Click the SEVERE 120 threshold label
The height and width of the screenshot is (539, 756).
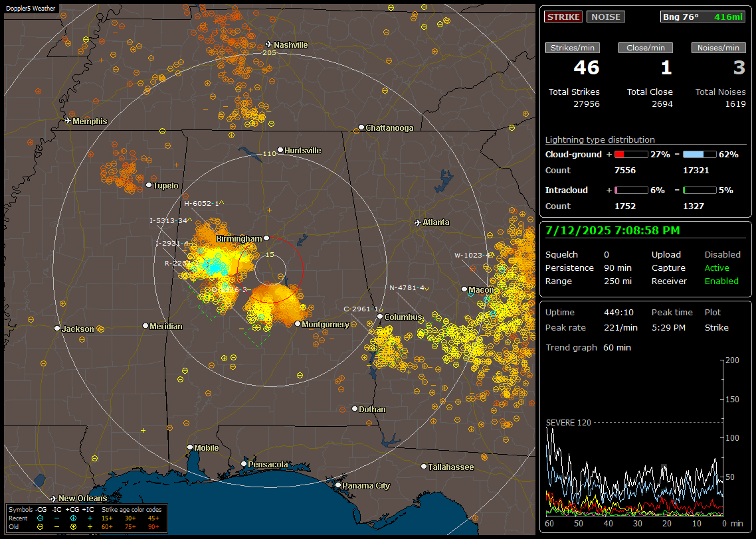568,422
